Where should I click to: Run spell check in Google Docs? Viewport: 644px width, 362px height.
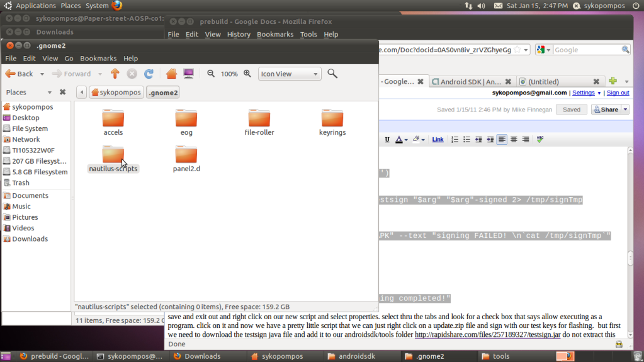click(x=540, y=140)
